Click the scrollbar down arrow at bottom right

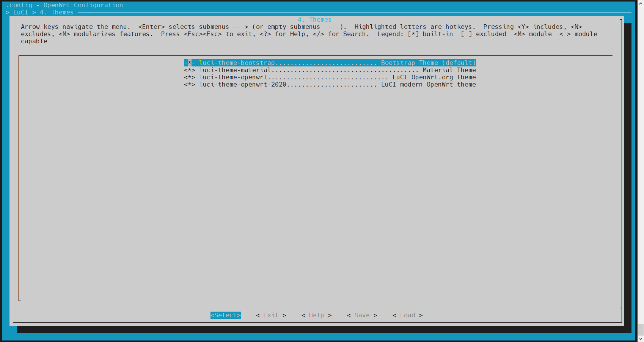pyautogui.click(x=641, y=339)
